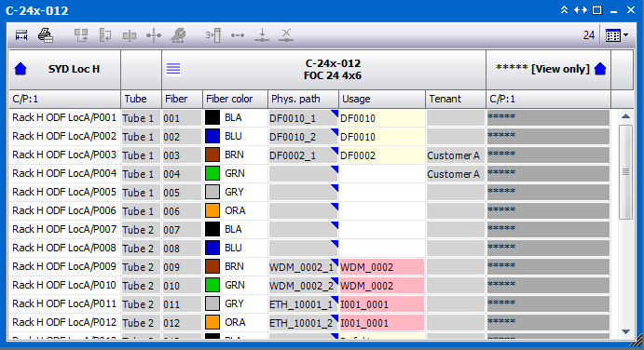The height and width of the screenshot is (350, 644).
Task: Click the brown swatch for fiber 003
Action: [212, 155]
